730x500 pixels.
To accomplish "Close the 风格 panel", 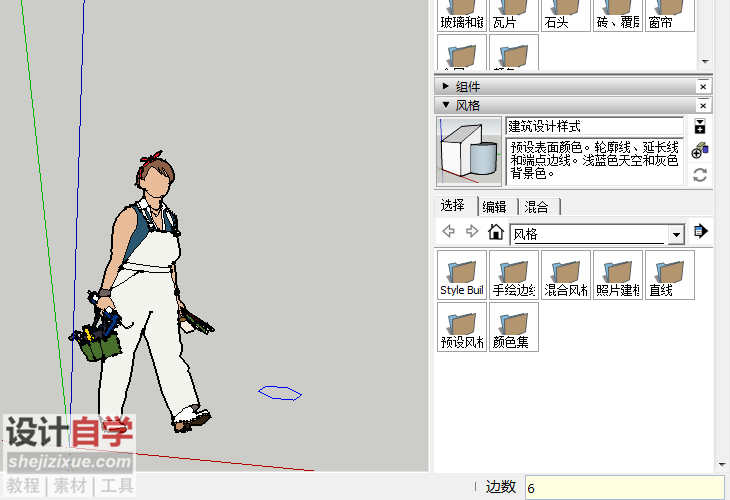I will pos(703,106).
